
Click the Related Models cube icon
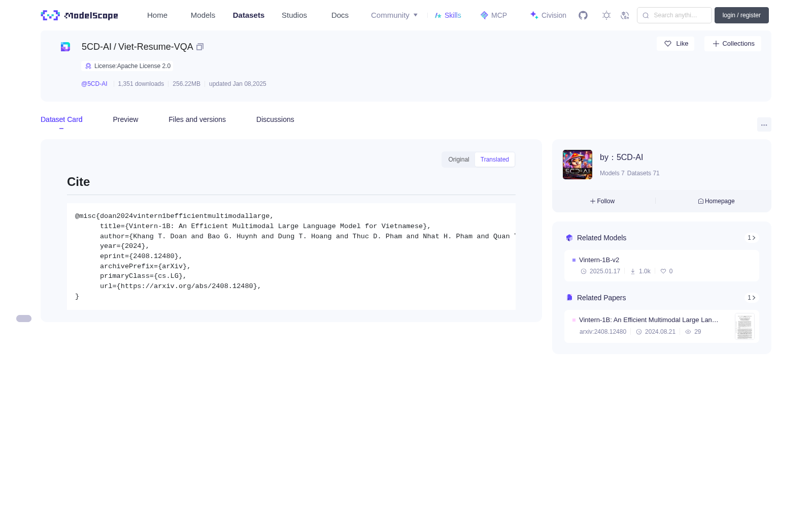pyautogui.click(x=569, y=238)
